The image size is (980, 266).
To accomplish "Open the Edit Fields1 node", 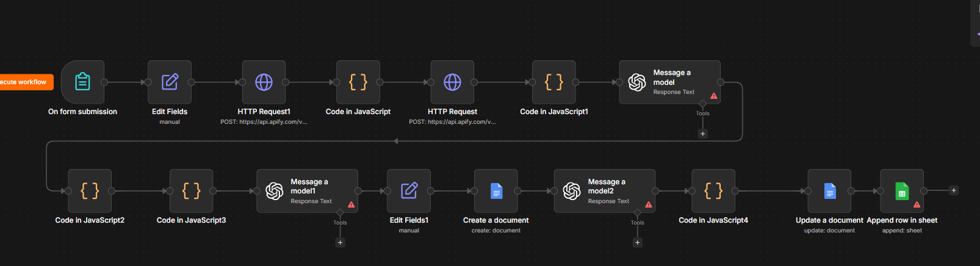I will pyautogui.click(x=409, y=191).
